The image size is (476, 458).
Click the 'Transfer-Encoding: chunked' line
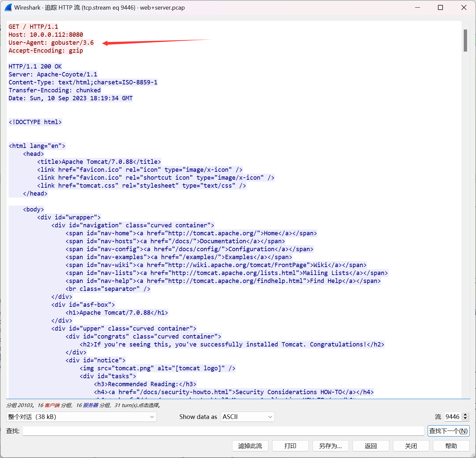tap(55, 90)
